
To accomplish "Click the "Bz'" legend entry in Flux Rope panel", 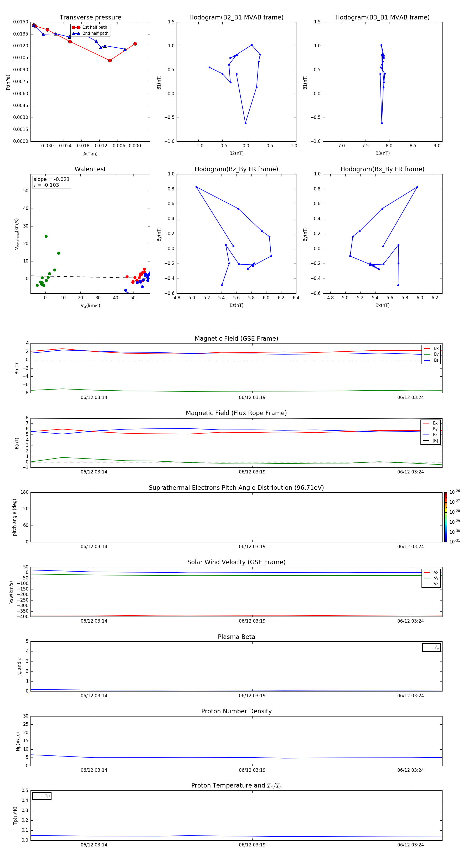I will [431, 435].
